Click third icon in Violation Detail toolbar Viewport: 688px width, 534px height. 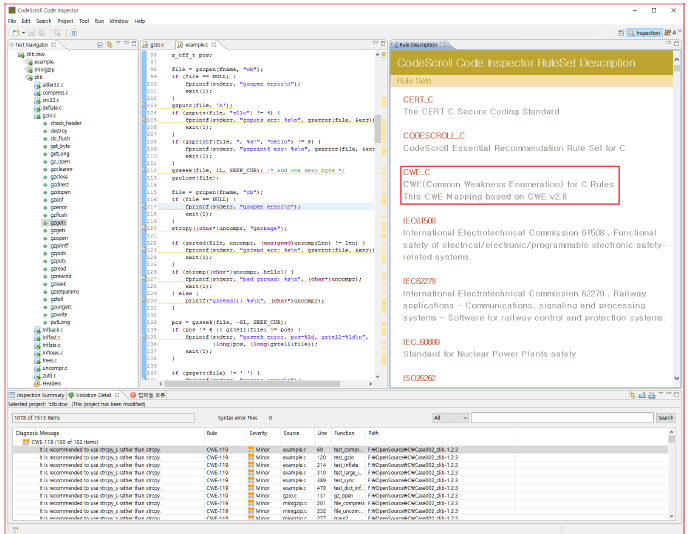pyautogui.click(x=652, y=395)
